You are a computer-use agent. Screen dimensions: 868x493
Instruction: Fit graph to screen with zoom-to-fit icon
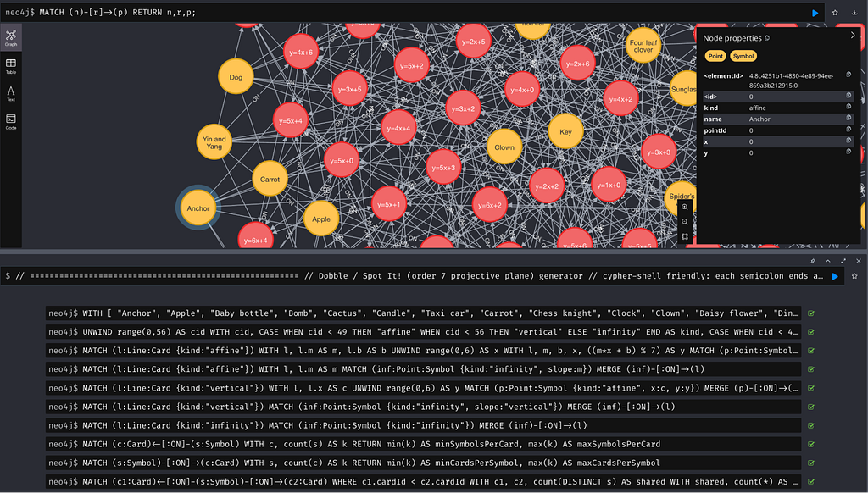pos(685,236)
